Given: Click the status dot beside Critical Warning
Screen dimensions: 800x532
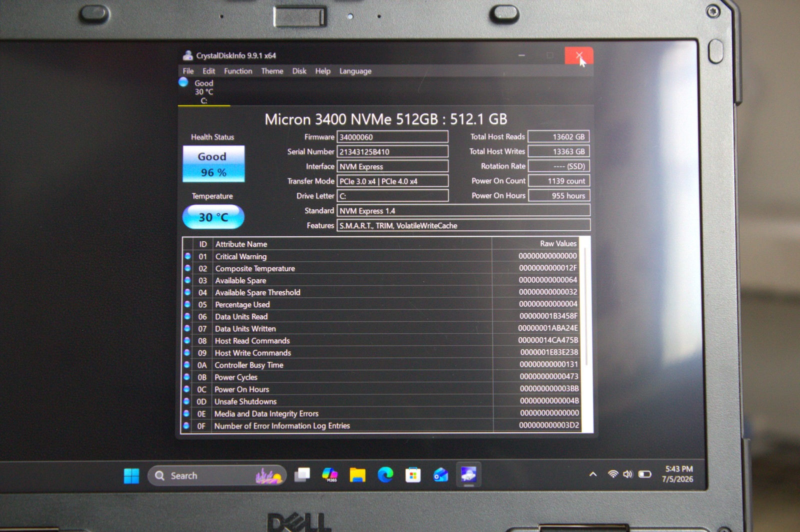Looking at the screenshot, I should click(188, 256).
